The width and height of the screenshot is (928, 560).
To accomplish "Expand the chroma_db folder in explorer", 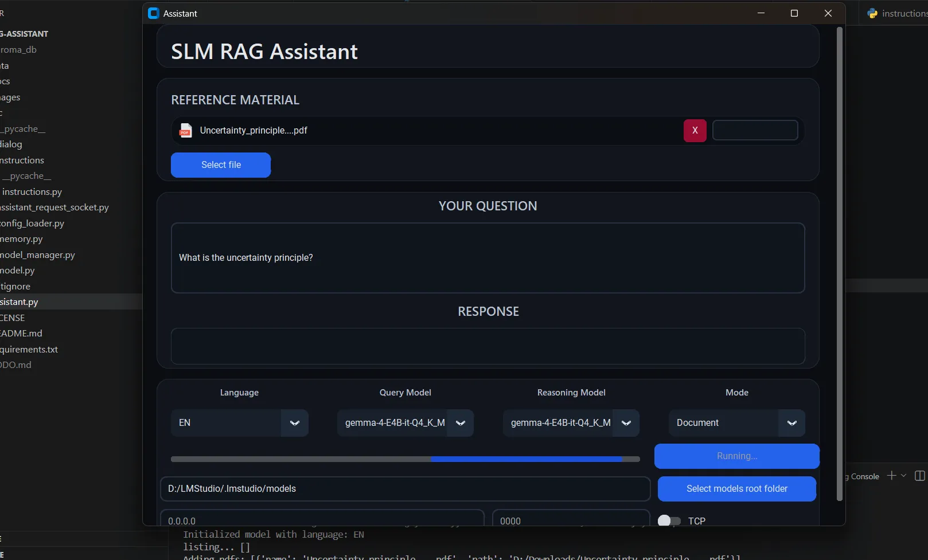I will [x=18, y=50].
